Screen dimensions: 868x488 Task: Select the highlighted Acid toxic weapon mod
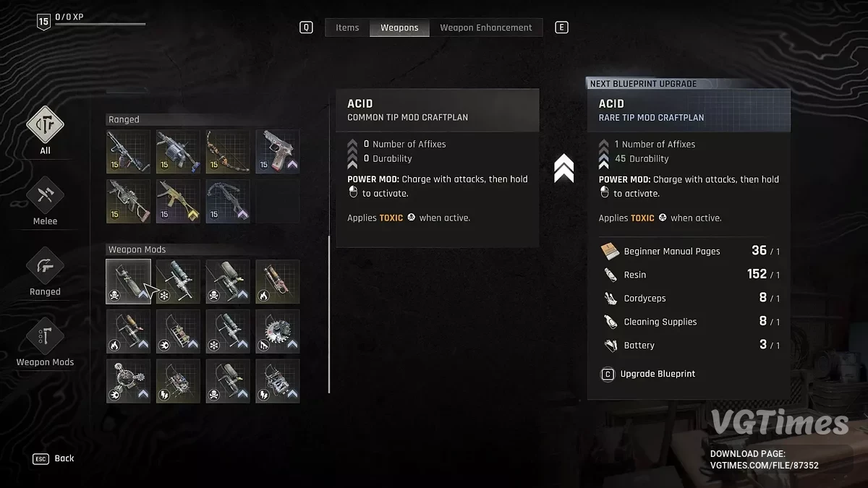tap(128, 281)
